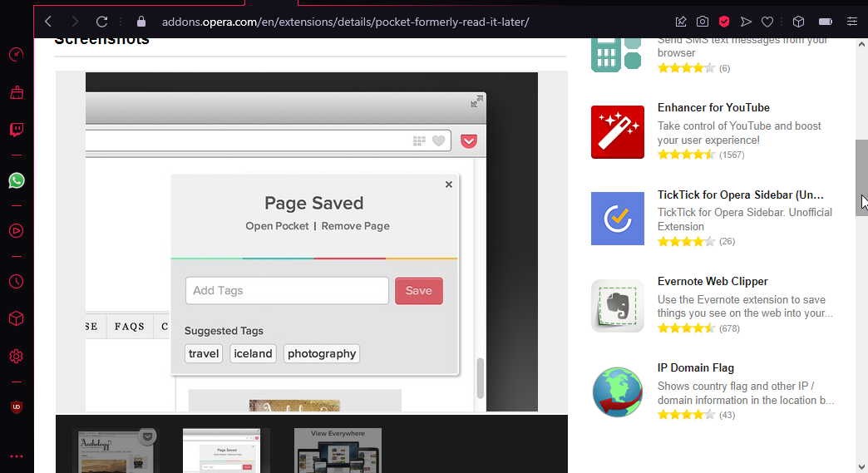Click the scrollbar up arrow

pos(861,44)
